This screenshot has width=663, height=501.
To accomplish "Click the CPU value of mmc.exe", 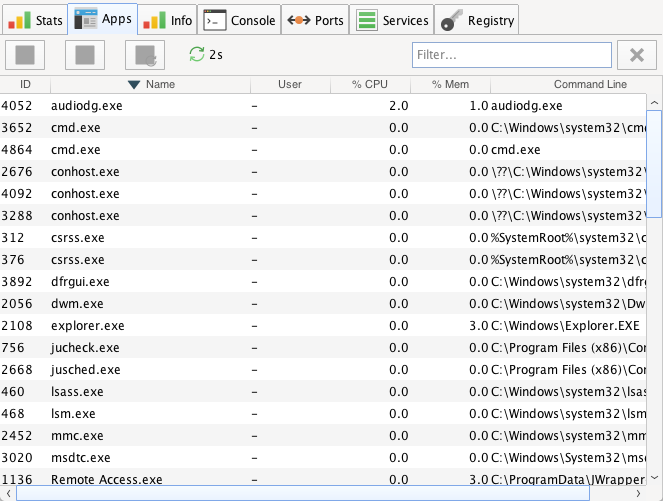I will [398, 435].
